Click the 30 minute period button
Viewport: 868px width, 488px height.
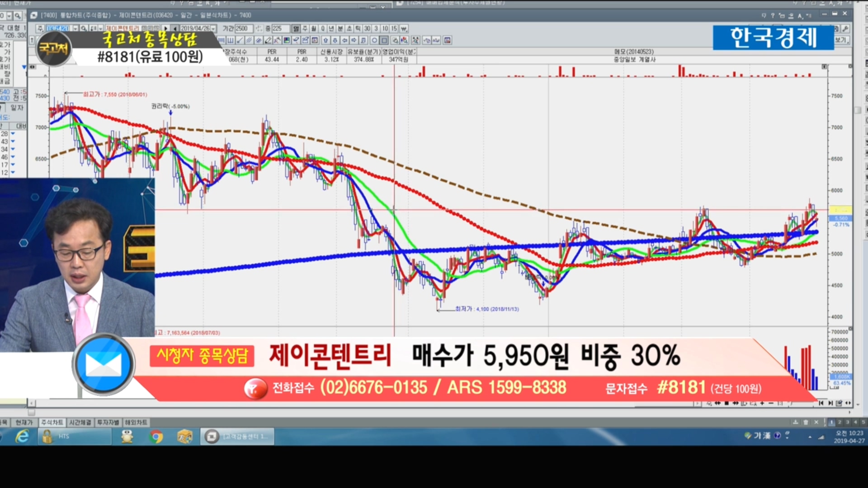[x=367, y=28]
